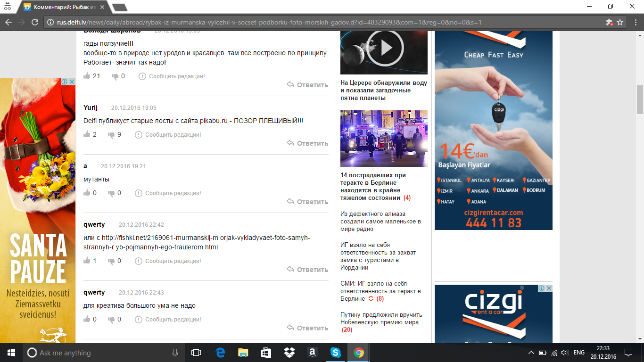
Task: Reply to the 'мутанты' comment
Action: click(x=307, y=202)
